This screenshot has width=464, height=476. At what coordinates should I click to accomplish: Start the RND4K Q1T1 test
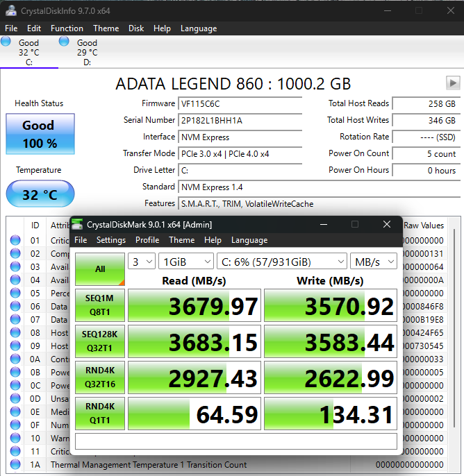tap(100, 414)
